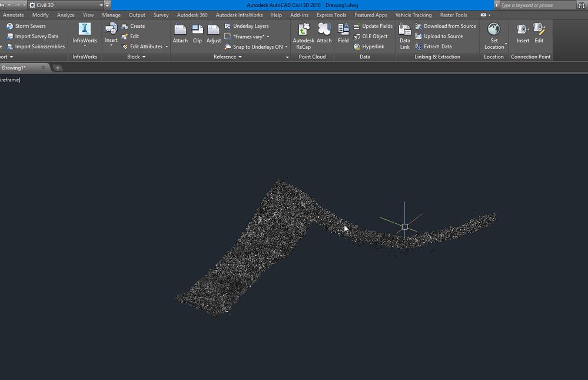Screen dimensions: 588x380
Task: Expand the Block panel
Action: [136, 57]
